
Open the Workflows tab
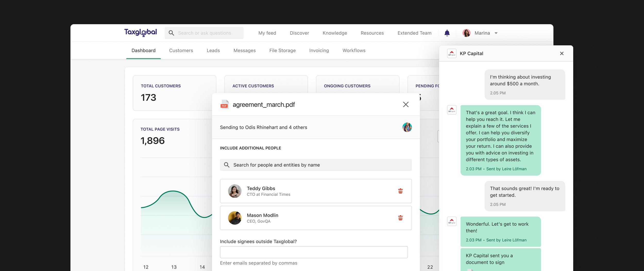pyautogui.click(x=354, y=51)
